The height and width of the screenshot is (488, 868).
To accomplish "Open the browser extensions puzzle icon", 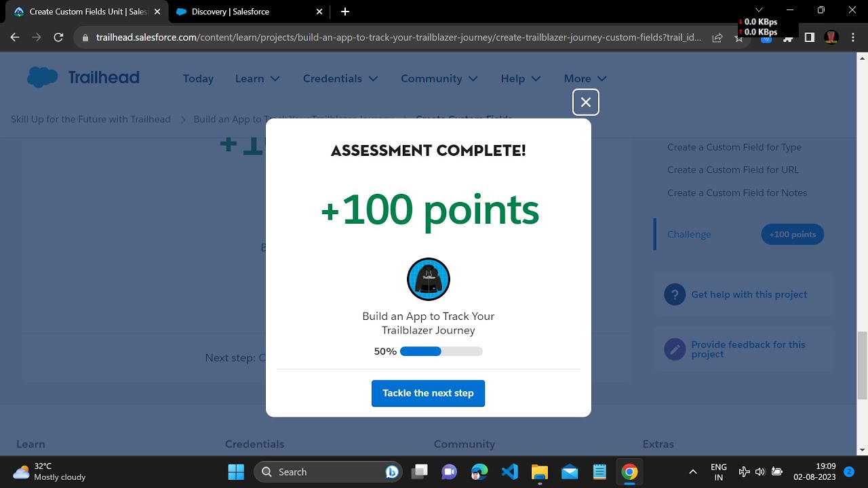I will point(788,38).
